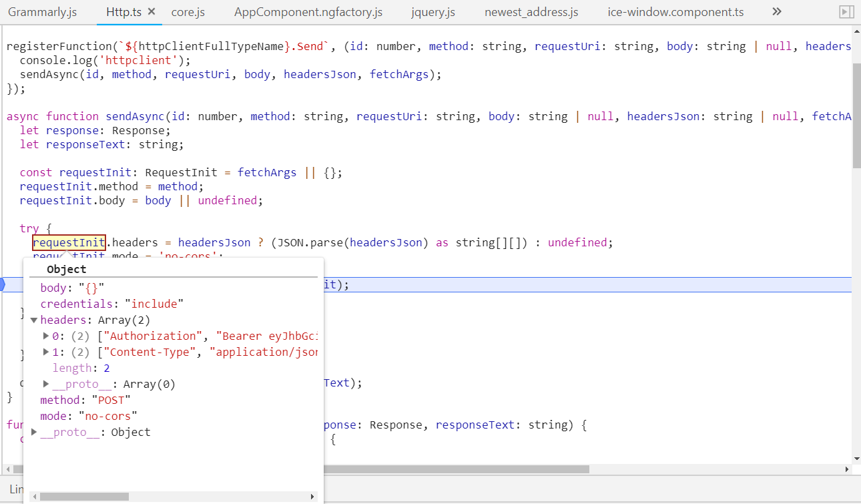Click the popup scrollbar right arrow
The height and width of the screenshot is (504, 861).
coord(312,497)
